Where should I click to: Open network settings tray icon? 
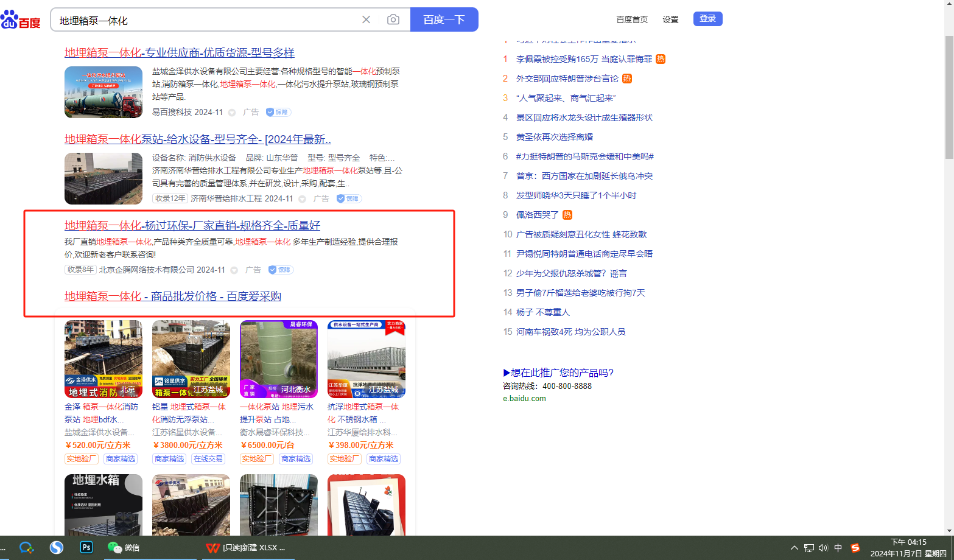[x=809, y=548]
